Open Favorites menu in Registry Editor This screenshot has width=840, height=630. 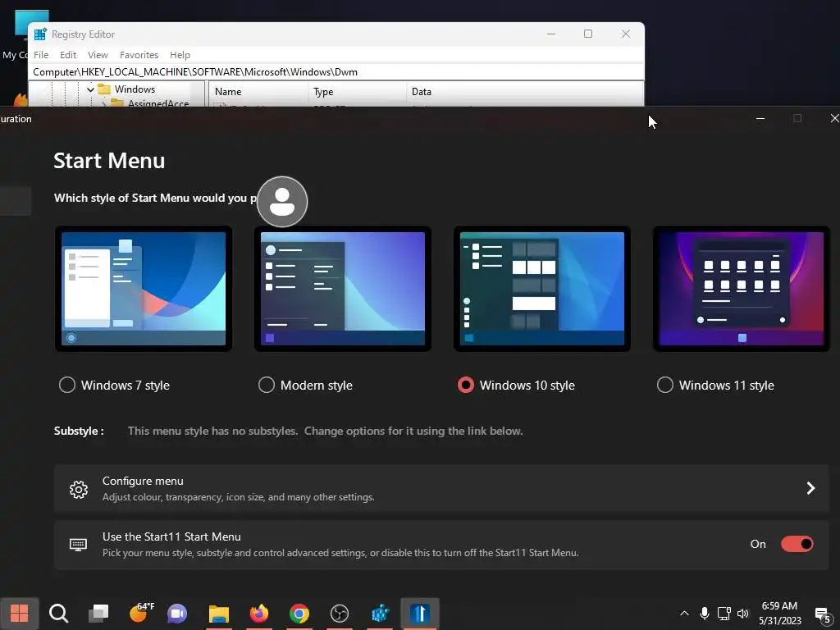point(139,55)
